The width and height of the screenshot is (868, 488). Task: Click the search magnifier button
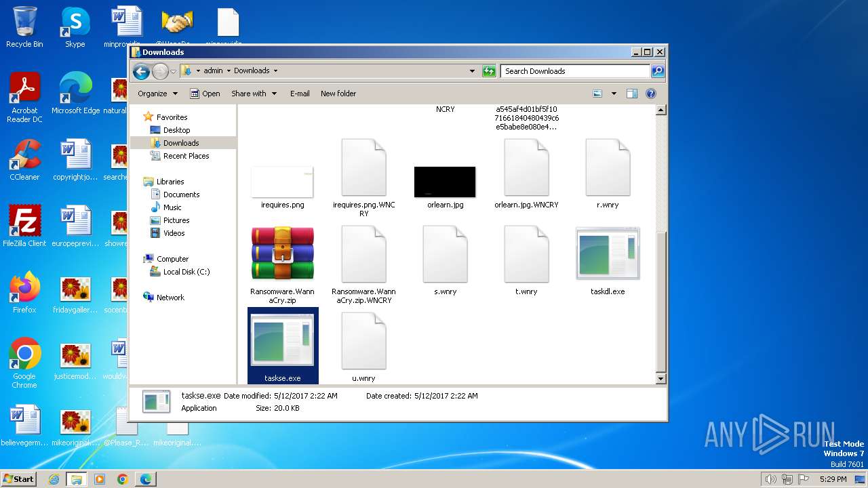[657, 71]
